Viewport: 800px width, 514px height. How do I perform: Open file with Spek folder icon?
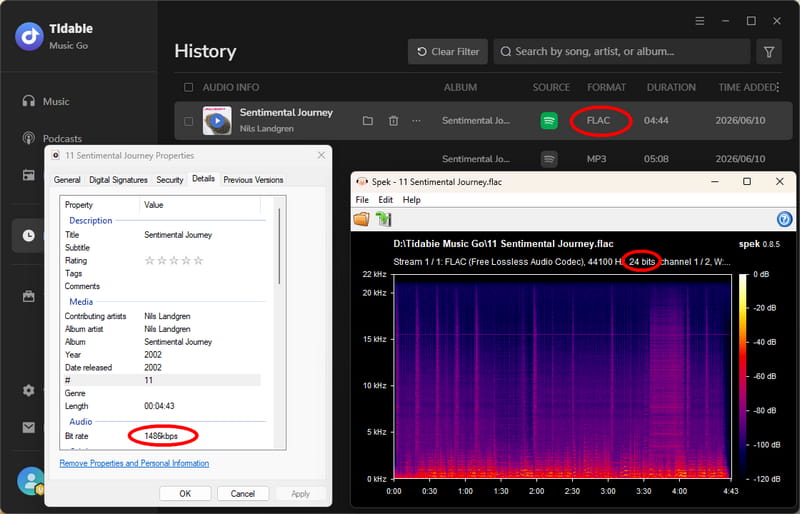pos(362,219)
